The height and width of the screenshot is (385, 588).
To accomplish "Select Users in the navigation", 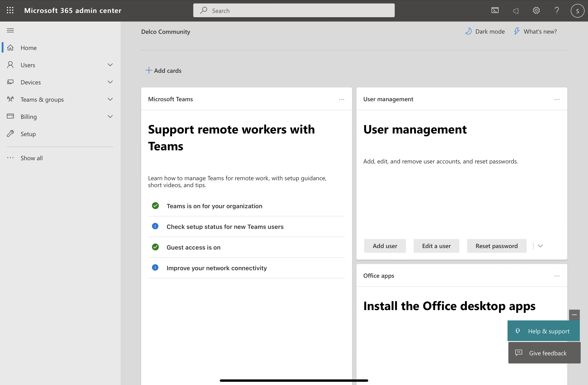I will [60, 65].
